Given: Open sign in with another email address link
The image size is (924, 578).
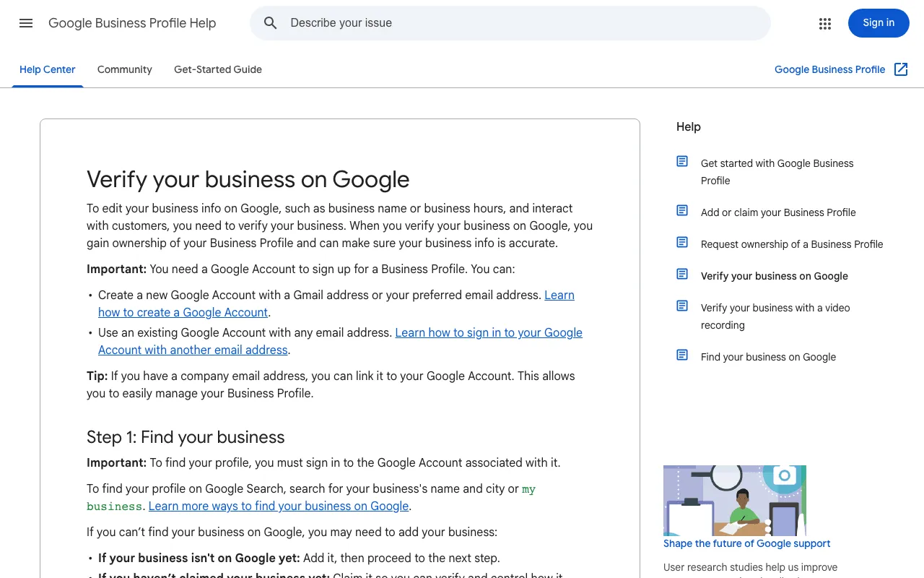Looking at the screenshot, I should coord(340,341).
